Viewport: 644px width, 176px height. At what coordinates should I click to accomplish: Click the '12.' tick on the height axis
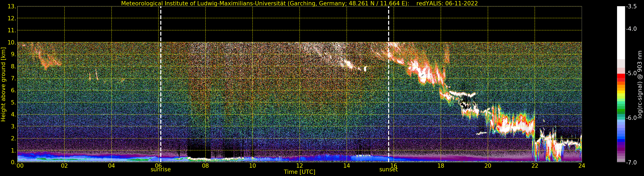coord(12,18)
